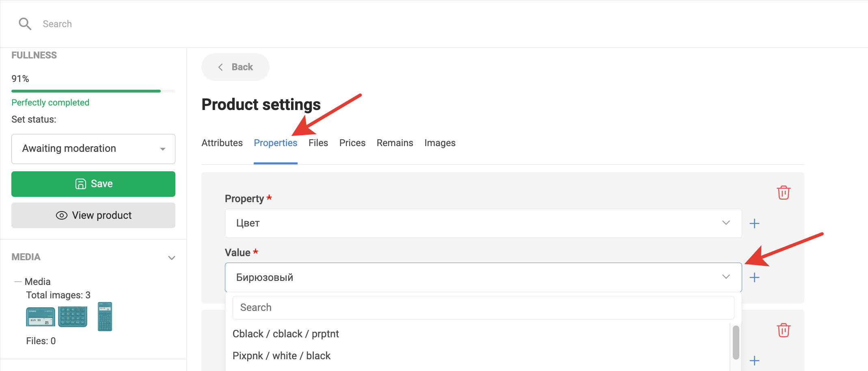Viewport: 868px width, 371px height.
Task: Click the plus icon beside Property field
Action: pos(754,224)
